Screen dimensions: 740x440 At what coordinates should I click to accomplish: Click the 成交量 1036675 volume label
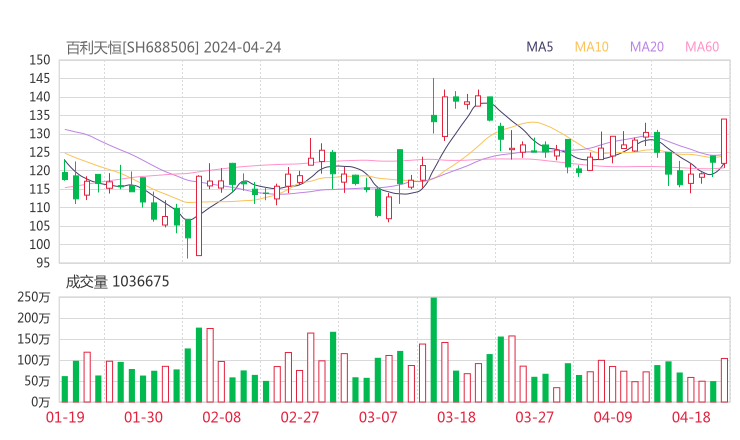117,282
